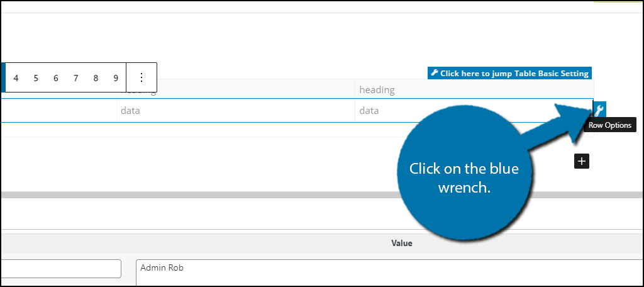The width and height of the screenshot is (644, 287).
Task: Click the Row Options tooltip label
Action: tap(610, 125)
